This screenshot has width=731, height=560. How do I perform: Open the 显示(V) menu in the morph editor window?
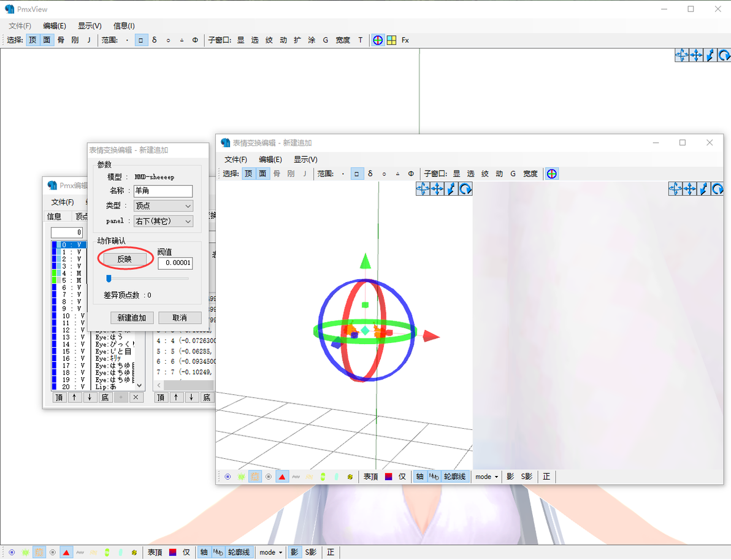pyautogui.click(x=305, y=159)
